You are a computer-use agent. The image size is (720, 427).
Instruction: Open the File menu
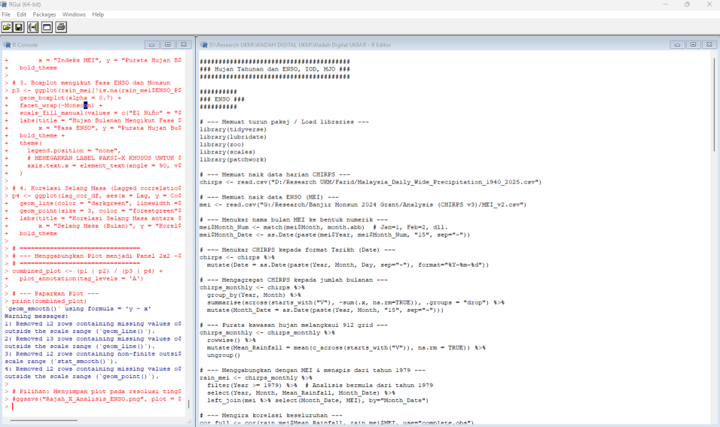(6, 14)
